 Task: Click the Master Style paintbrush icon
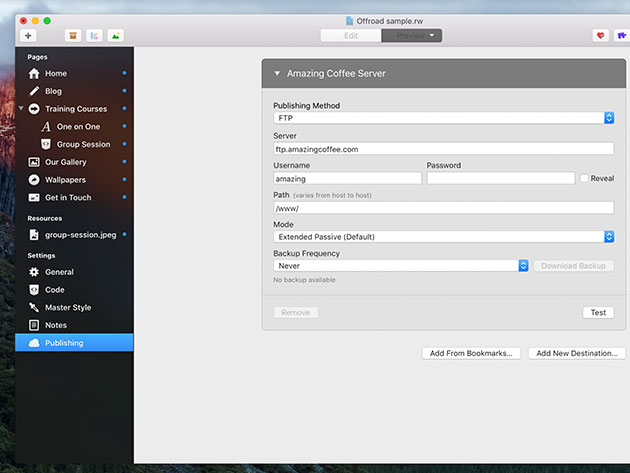point(34,307)
